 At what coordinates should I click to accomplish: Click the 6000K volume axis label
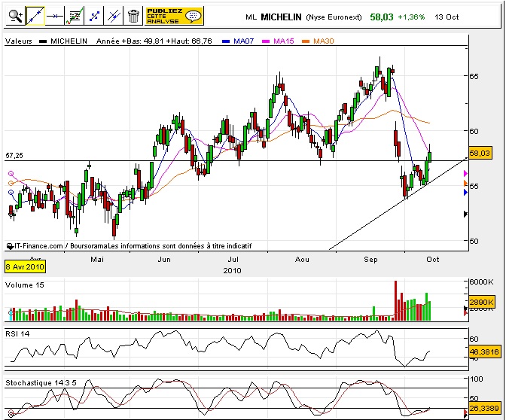[x=481, y=282]
